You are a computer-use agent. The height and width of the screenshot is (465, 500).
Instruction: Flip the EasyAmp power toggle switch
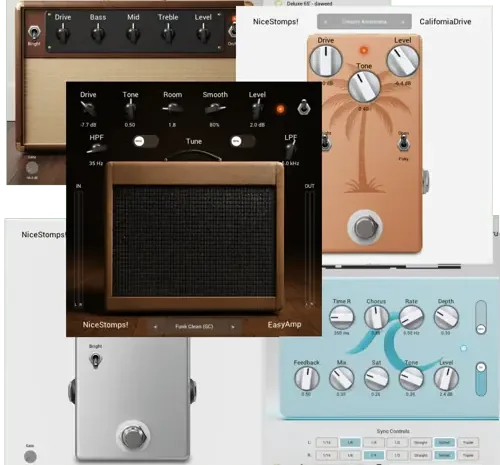(x=303, y=108)
